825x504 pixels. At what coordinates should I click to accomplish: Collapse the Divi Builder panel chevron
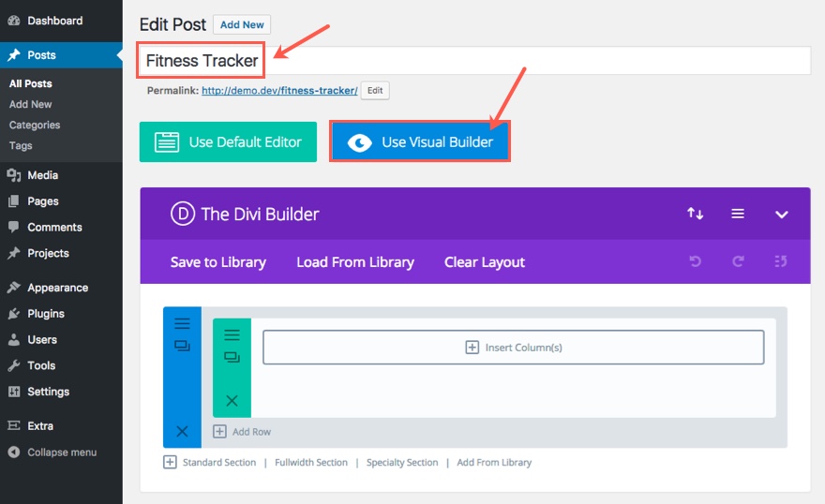tap(781, 214)
